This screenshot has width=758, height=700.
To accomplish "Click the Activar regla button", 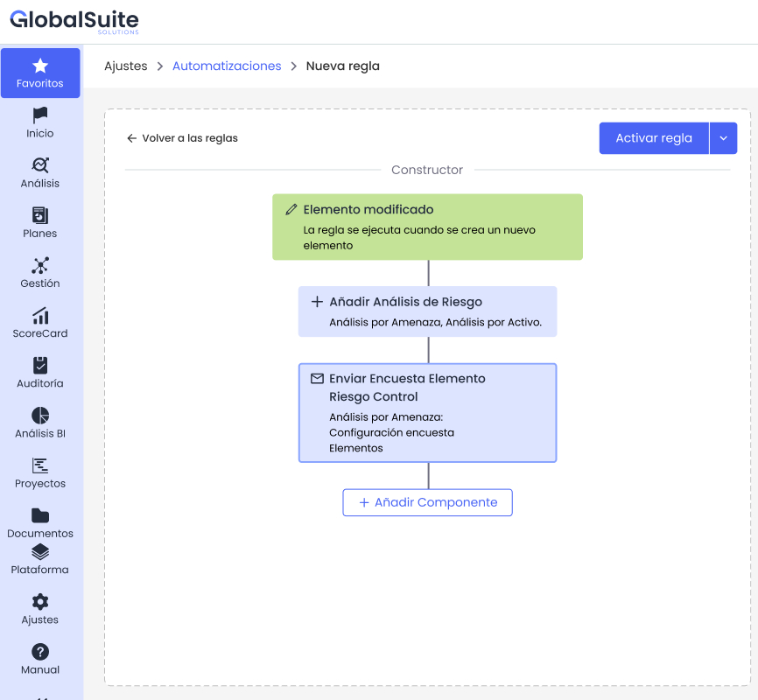I will [x=654, y=138].
